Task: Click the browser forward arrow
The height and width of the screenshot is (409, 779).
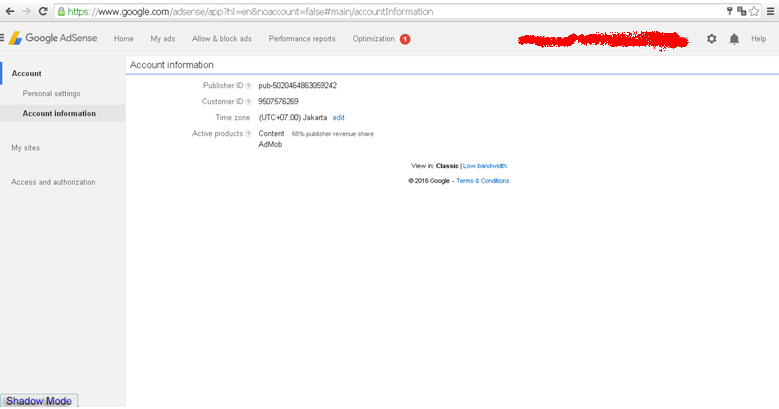Action: point(26,11)
